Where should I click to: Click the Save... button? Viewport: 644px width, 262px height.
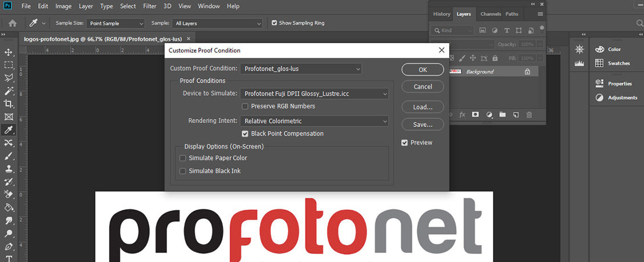coord(422,124)
